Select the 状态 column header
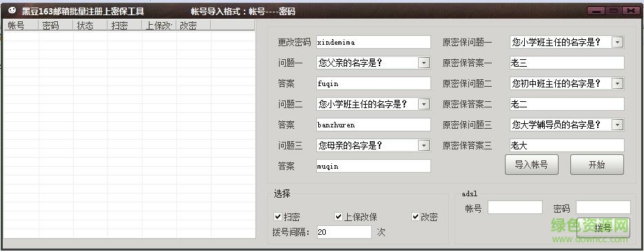Image resolution: width=644 pixels, height=252 pixels. pos(90,25)
